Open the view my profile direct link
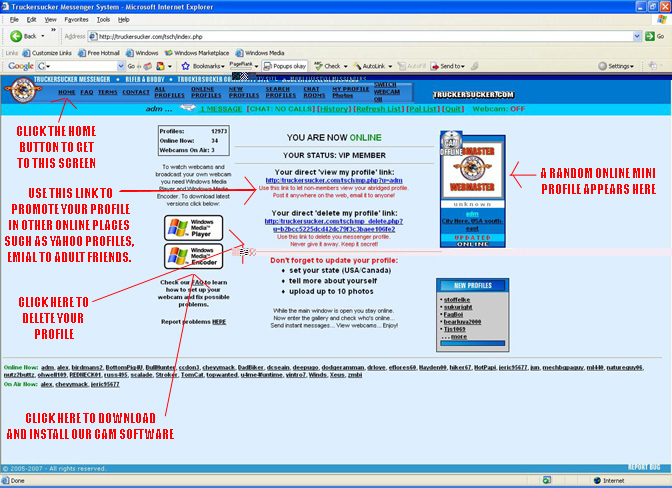The height and width of the screenshot is (488, 672). coord(334,180)
